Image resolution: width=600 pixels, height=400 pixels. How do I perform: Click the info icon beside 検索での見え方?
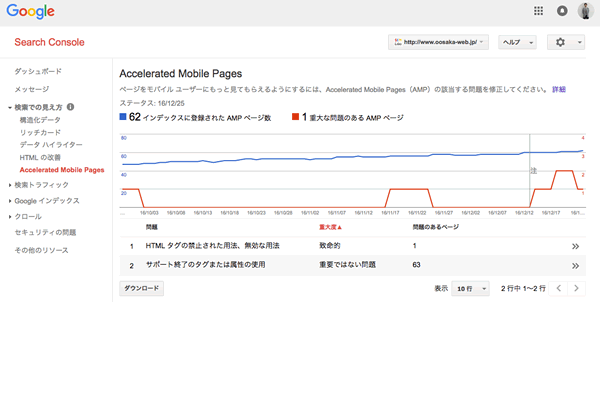point(70,107)
